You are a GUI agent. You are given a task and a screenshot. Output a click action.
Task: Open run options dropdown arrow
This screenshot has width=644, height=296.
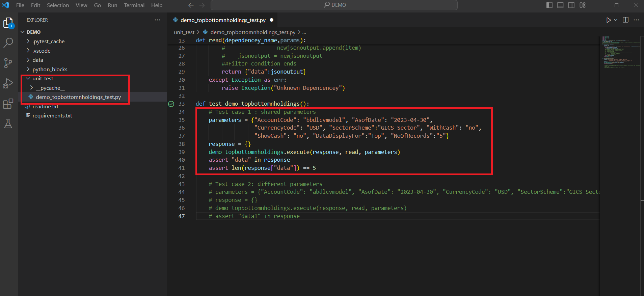(x=616, y=20)
